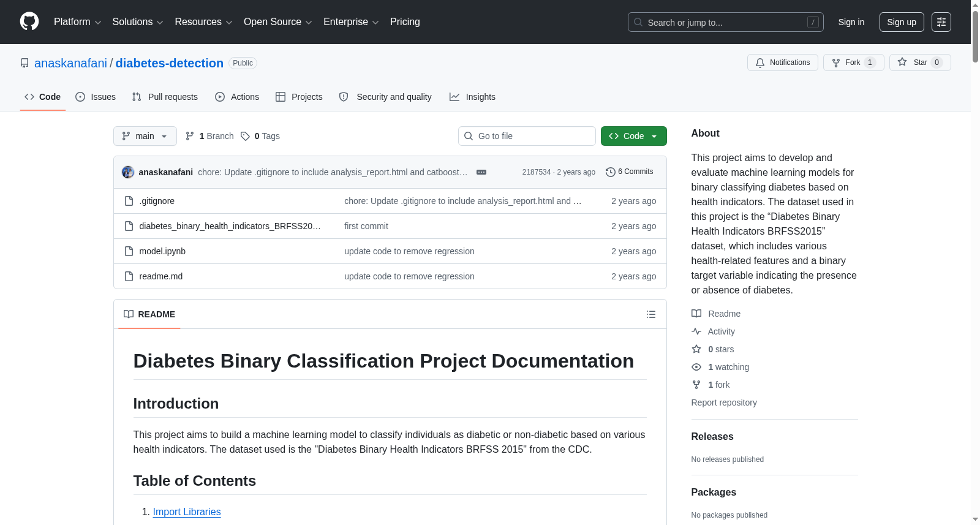Open the GitHub homepage logo

click(29, 21)
